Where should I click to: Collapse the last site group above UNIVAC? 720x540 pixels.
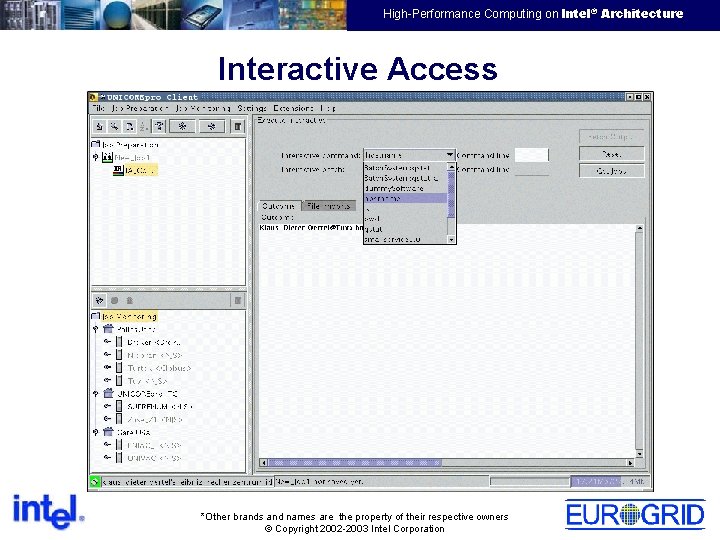coord(96,432)
